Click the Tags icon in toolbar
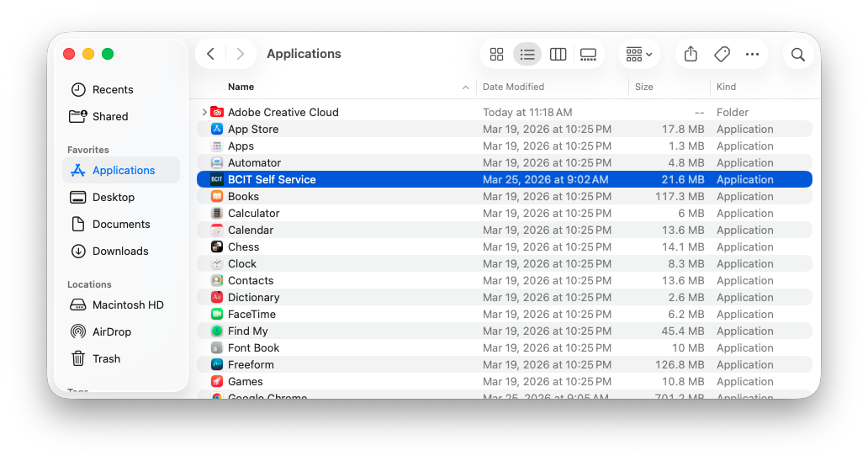Image resolution: width=868 pixels, height=461 pixels. pos(722,55)
